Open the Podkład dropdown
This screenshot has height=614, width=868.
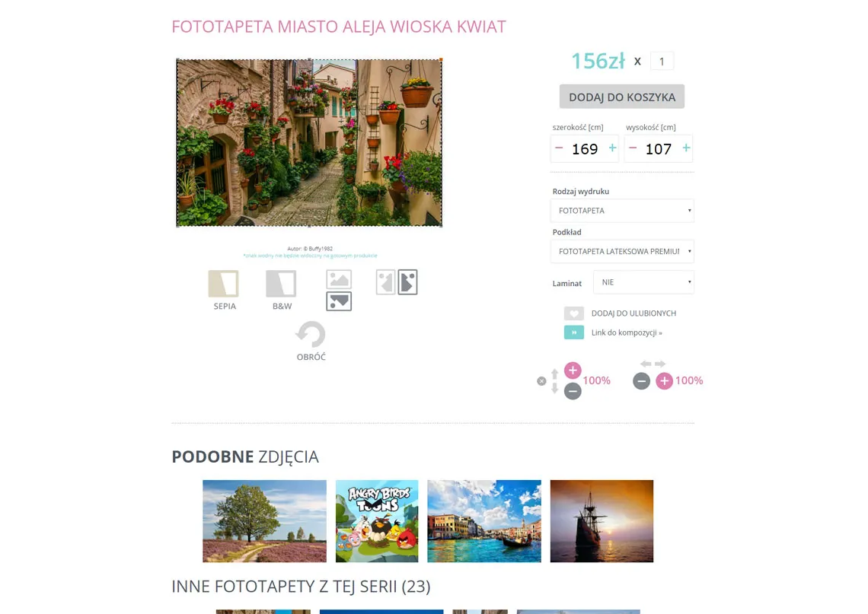[x=622, y=252]
